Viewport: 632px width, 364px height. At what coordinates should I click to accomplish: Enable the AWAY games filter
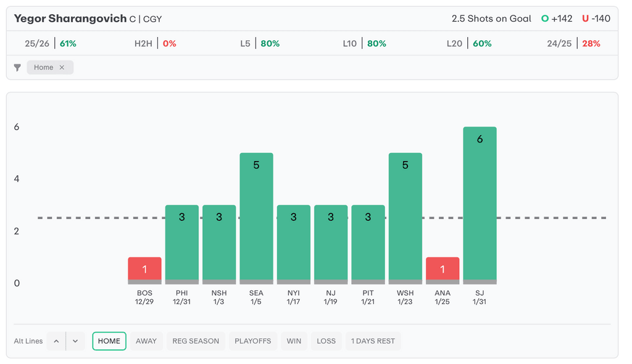(146, 341)
